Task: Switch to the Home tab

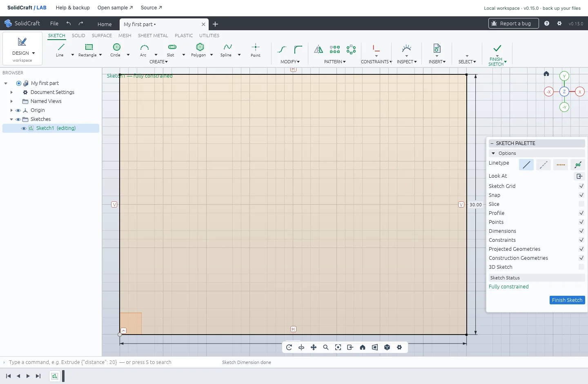Action: [x=105, y=24]
